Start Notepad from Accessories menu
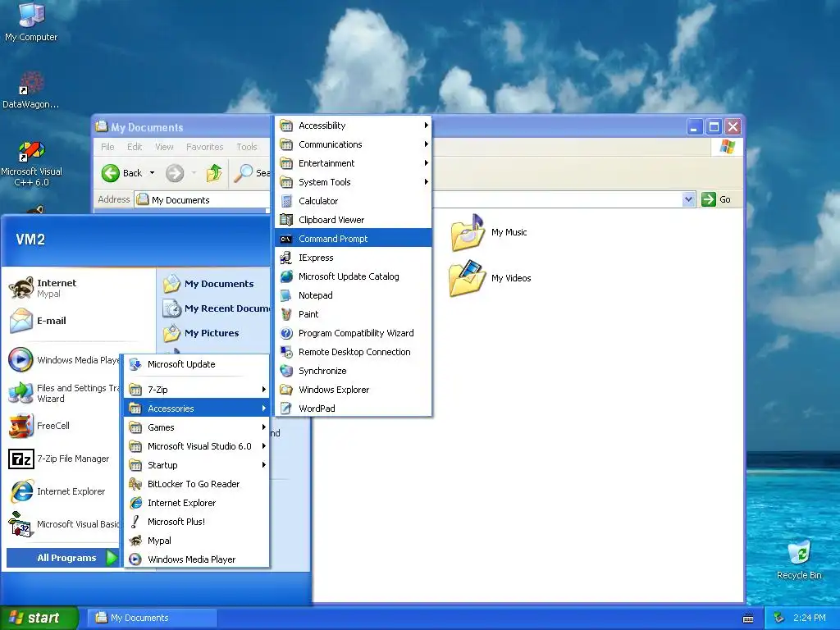Viewport: 840px width, 630px height. pos(353,295)
